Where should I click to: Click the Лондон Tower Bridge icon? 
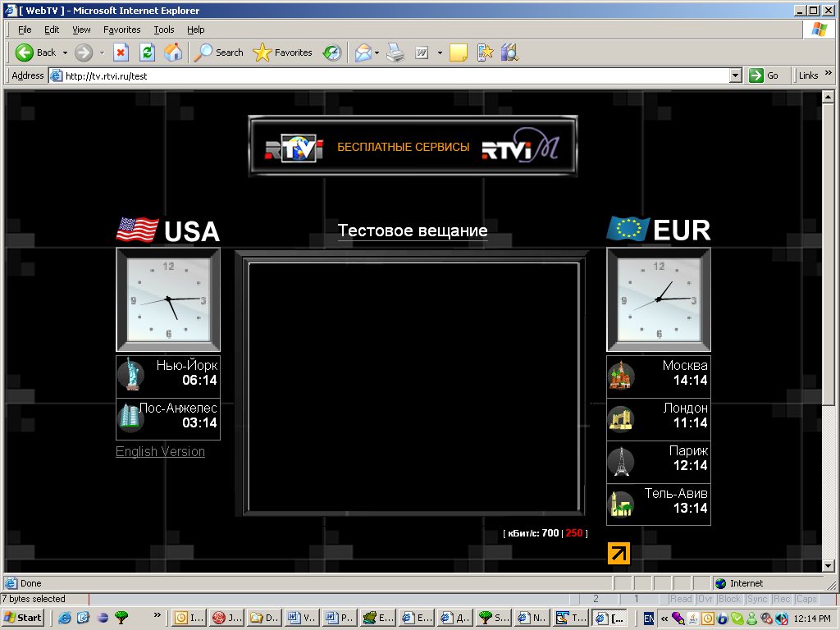tap(622, 418)
